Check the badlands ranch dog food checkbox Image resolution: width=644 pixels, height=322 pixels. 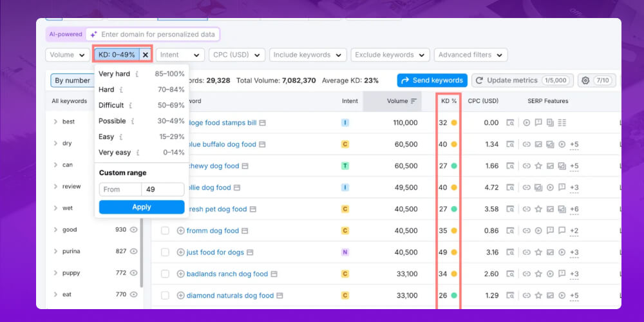[x=165, y=274]
